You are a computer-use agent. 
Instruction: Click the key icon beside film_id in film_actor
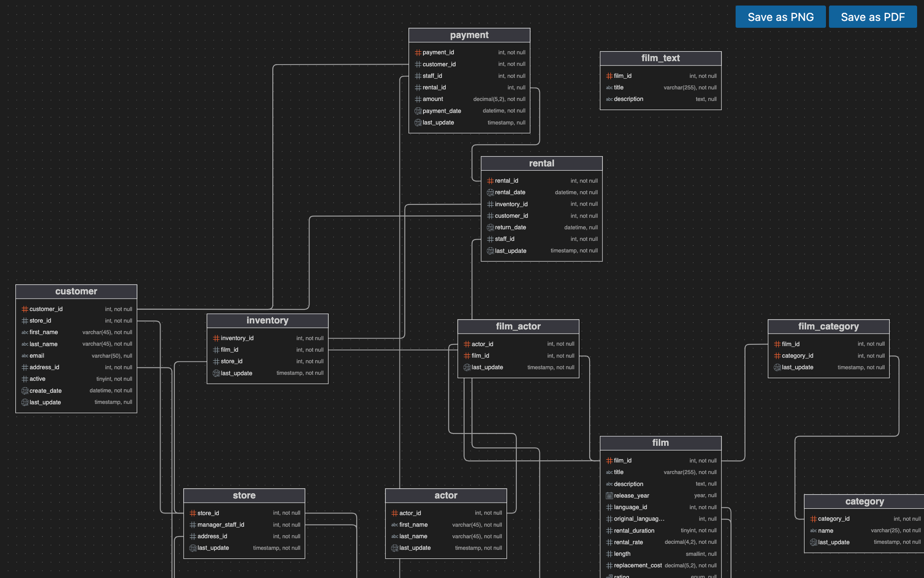[467, 356]
